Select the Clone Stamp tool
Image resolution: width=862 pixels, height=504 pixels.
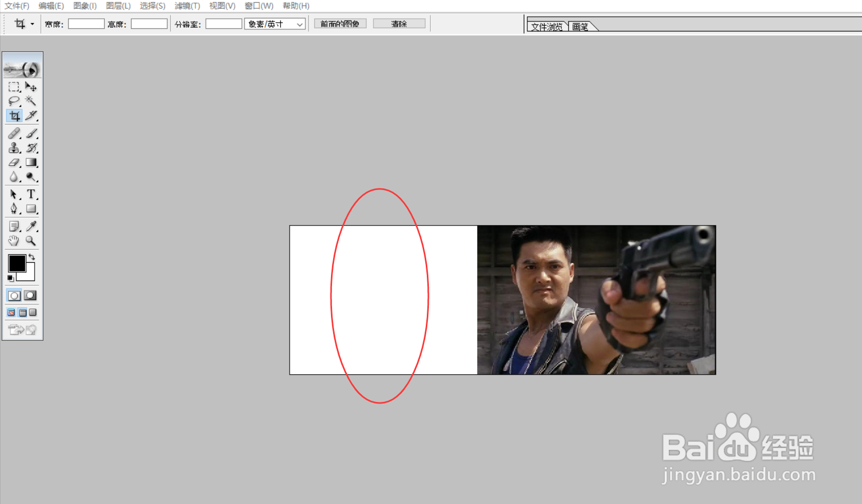[14, 148]
